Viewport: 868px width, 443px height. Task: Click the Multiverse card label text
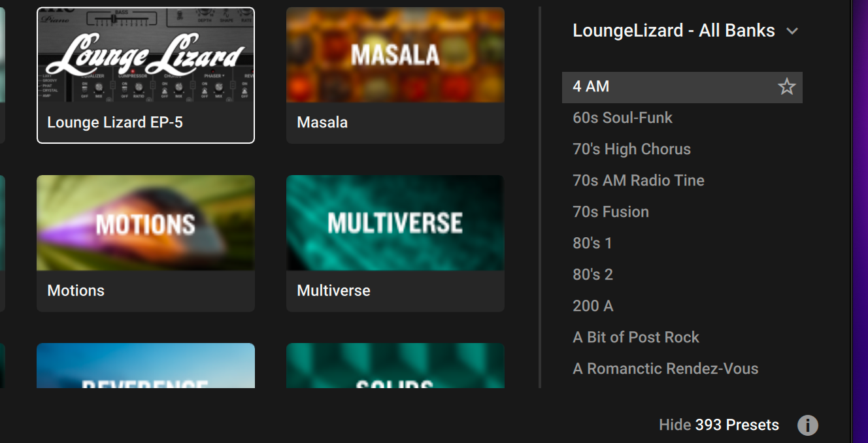tap(333, 291)
